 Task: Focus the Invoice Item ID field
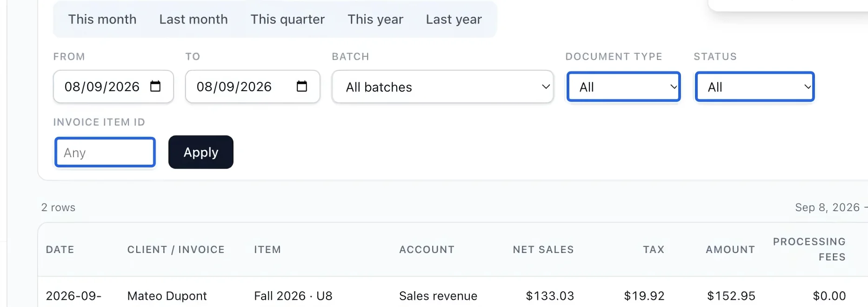pos(105,152)
